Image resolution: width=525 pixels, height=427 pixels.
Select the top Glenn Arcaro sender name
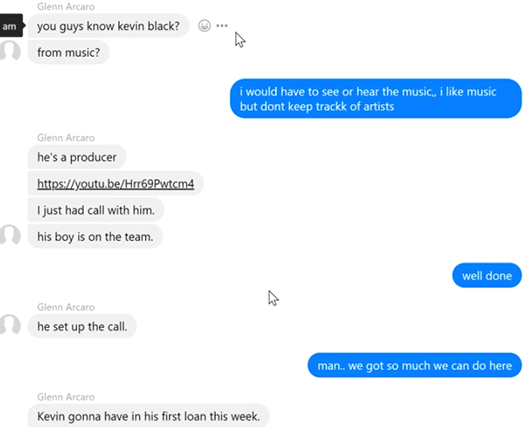pyautogui.click(x=66, y=6)
